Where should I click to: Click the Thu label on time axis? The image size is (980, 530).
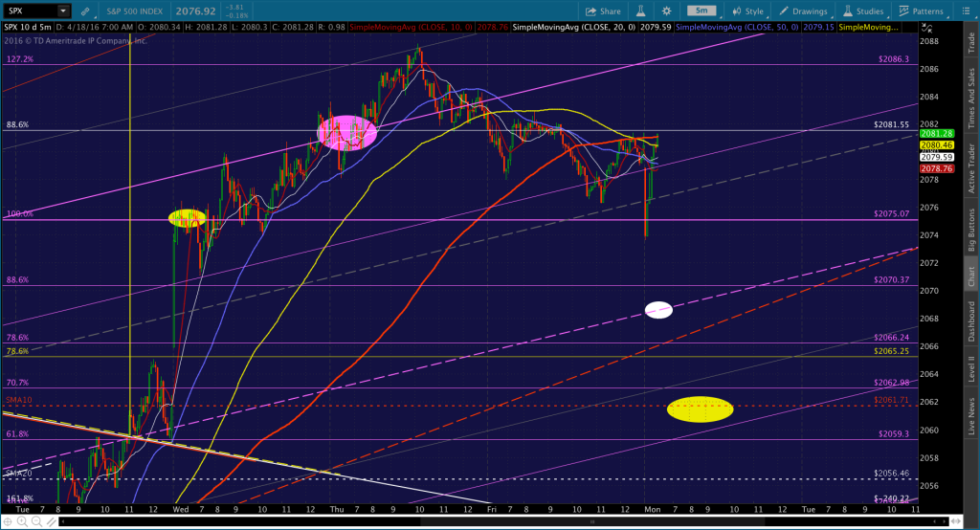tap(337, 509)
